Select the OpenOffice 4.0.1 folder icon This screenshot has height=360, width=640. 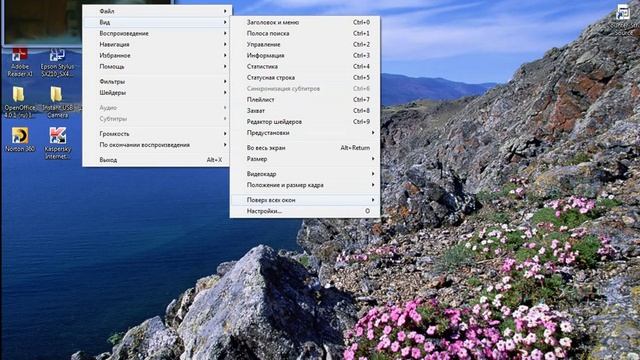[19, 102]
